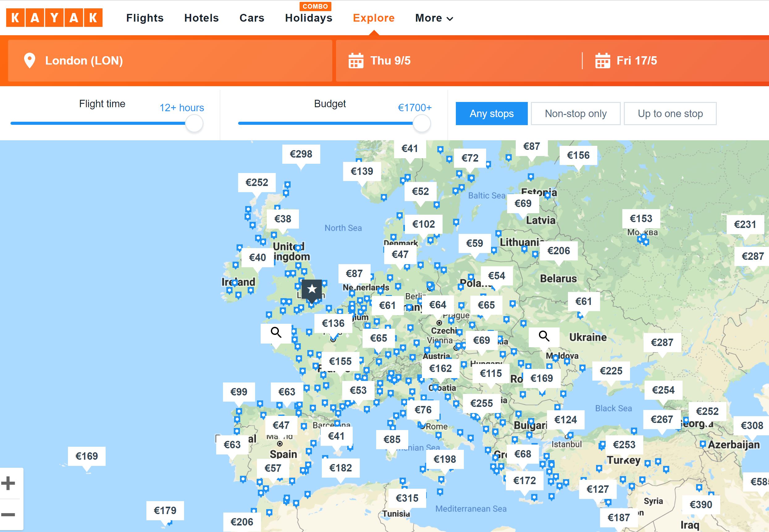
Task: Click the €57 price marker in Spain
Action: pyautogui.click(x=273, y=468)
